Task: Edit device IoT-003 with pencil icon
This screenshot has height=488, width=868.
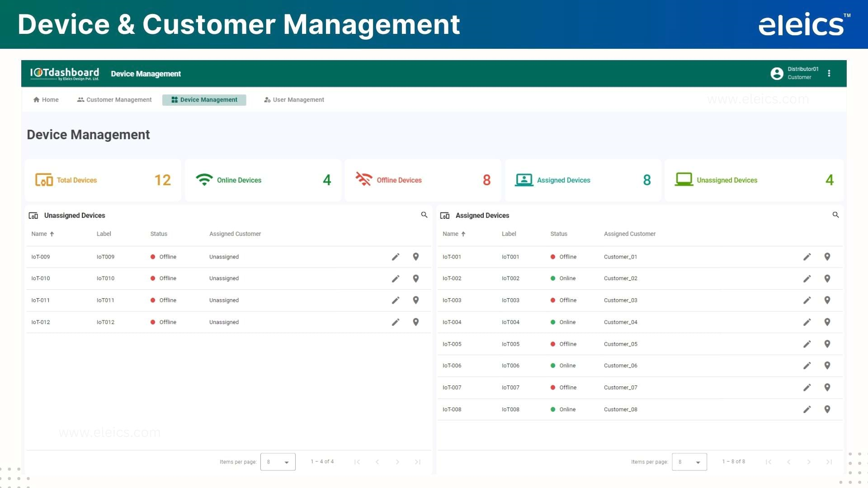Action: point(807,300)
